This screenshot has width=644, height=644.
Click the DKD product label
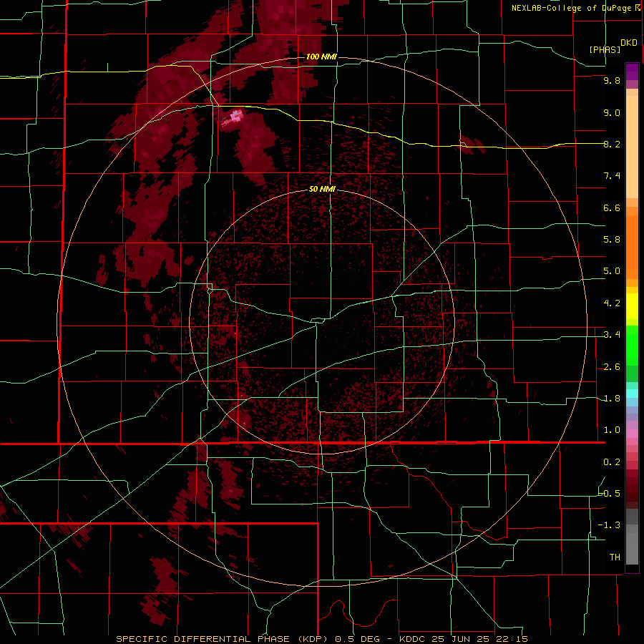629,42
